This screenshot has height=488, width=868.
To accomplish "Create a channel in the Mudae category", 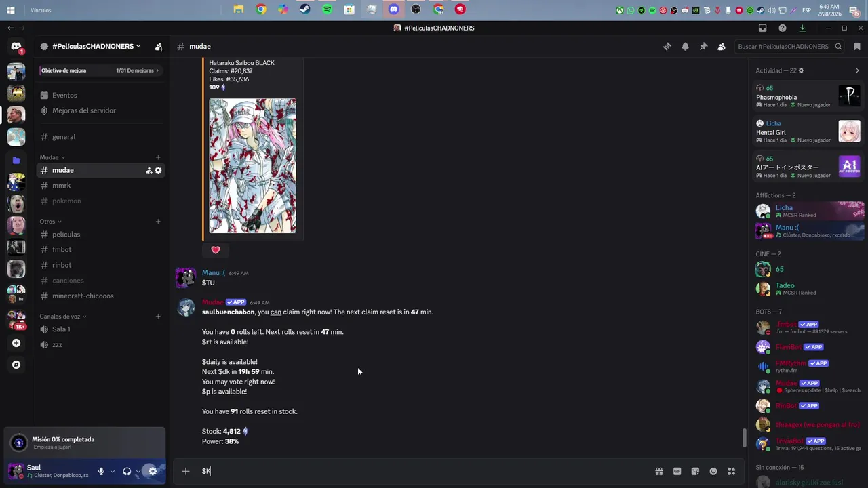I will coord(158,157).
